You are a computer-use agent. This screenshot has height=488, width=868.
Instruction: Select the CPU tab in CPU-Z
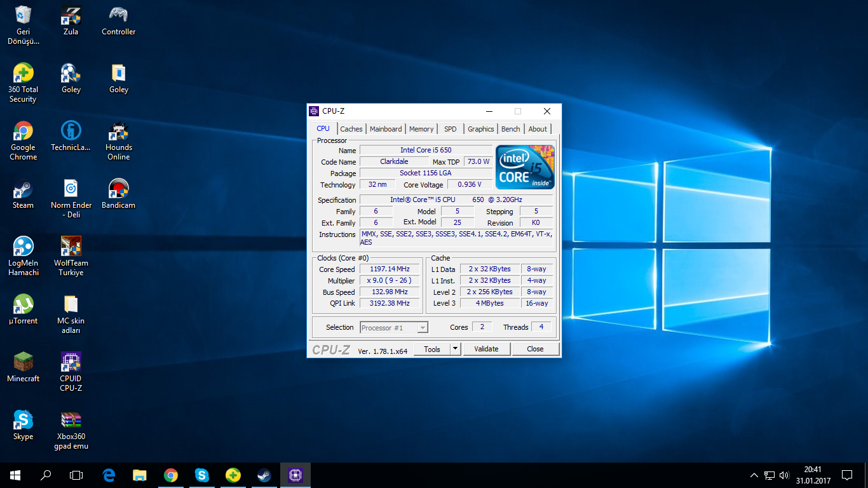323,128
